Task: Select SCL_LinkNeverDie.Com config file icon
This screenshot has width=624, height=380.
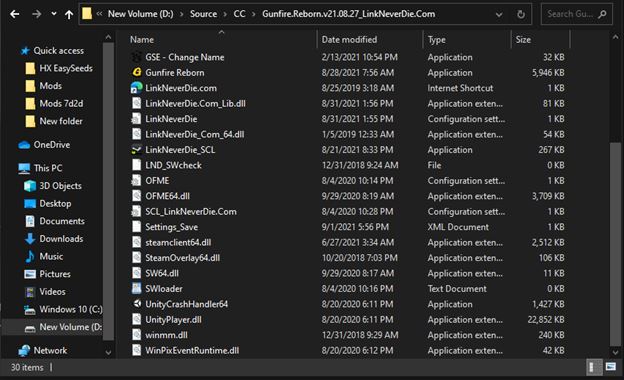Action: 136,211
